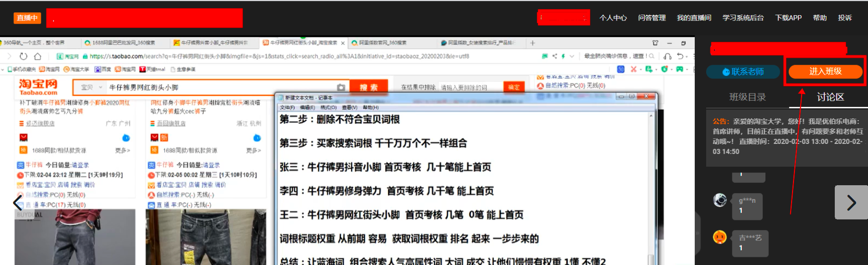The width and height of the screenshot is (868, 265).
Task: Click the 进入班级 button
Action: click(x=825, y=71)
